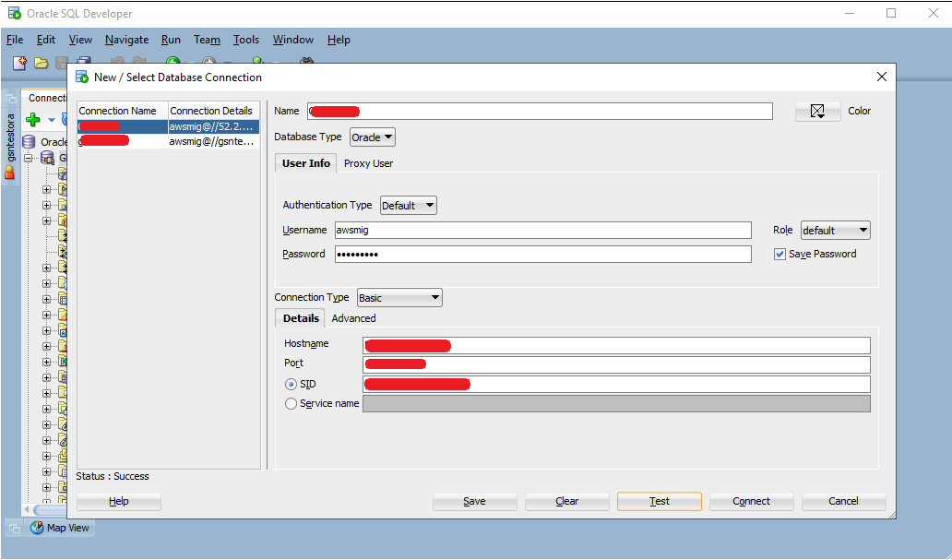Click into the Name input field
The width and height of the screenshot is (952, 560).
540,111
